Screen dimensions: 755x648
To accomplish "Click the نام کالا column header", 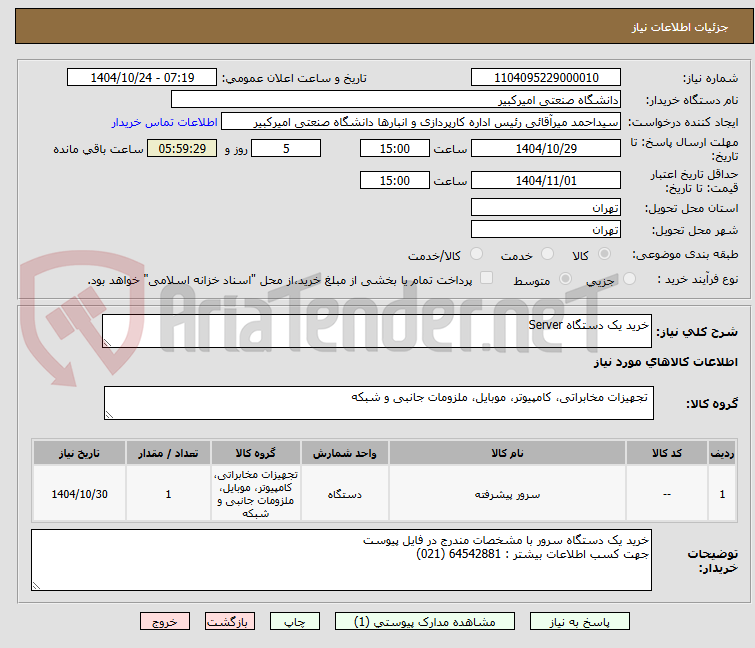I will [507, 453].
